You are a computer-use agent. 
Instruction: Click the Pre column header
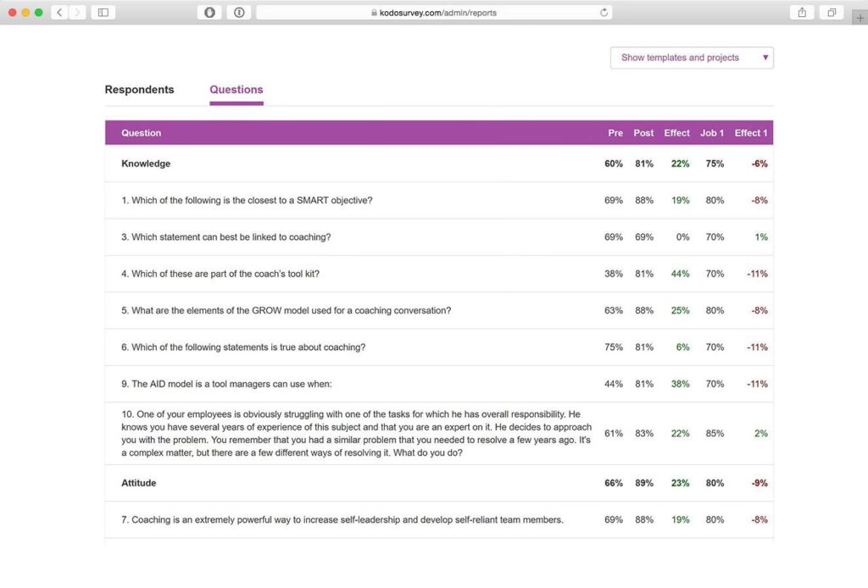pyautogui.click(x=615, y=133)
